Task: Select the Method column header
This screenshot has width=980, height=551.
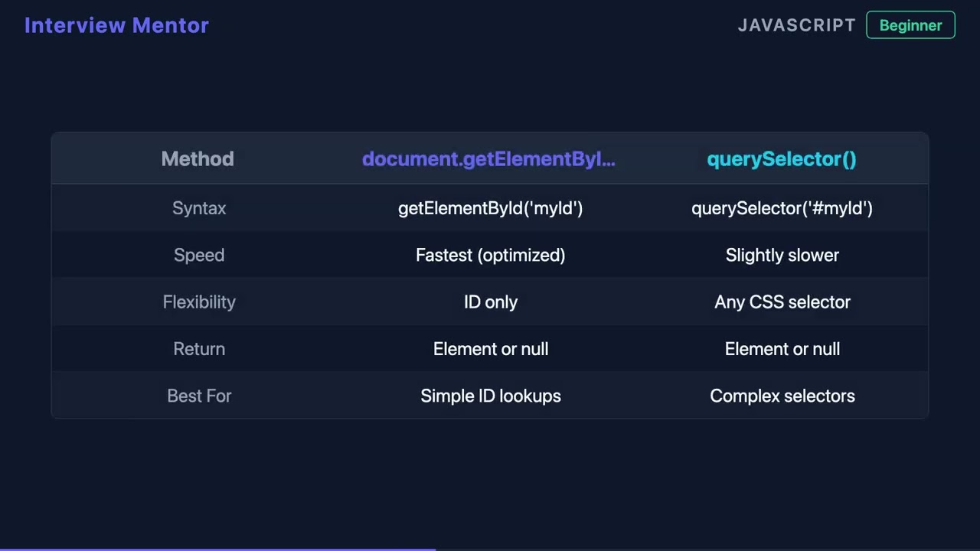Action: coord(198,158)
